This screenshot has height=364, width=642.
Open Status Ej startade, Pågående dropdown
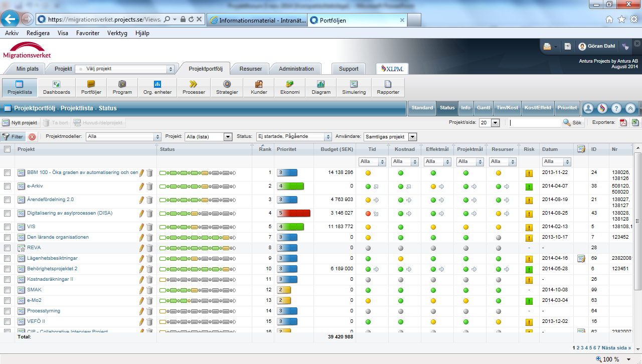click(293, 136)
